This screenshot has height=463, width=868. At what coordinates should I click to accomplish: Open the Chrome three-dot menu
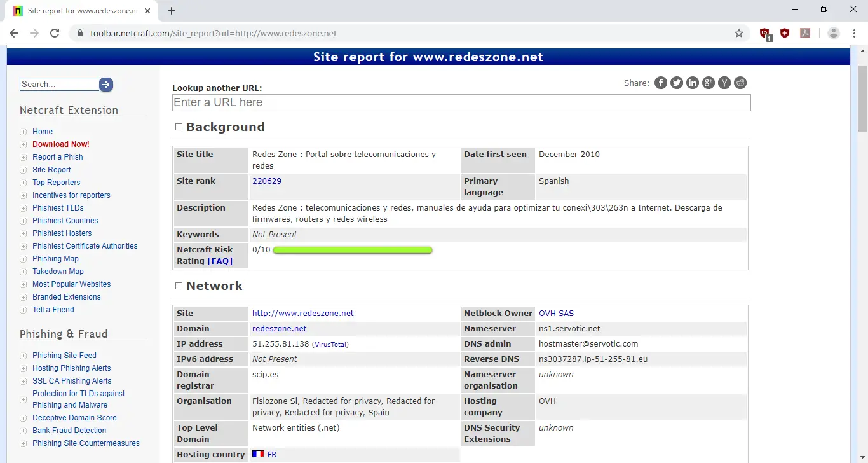pyautogui.click(x=854, y=33)
